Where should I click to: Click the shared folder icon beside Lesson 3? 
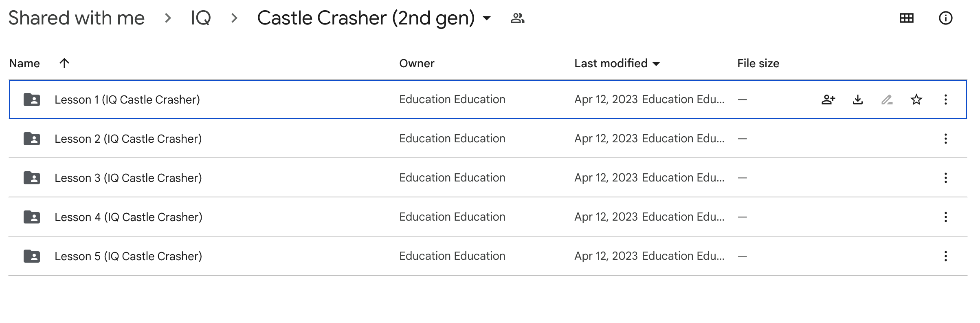(31, 177)
